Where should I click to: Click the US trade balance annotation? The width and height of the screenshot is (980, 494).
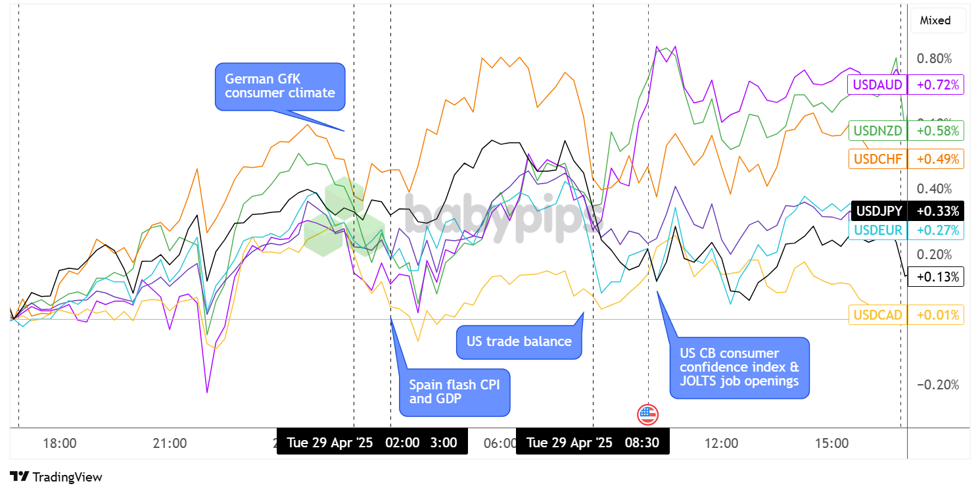click(519, 341)
